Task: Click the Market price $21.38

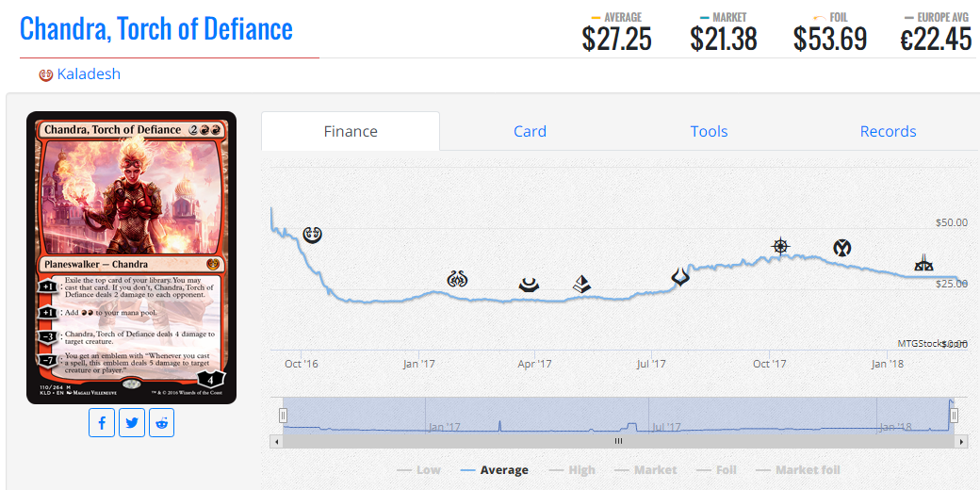Action: click(x=724, y=39)
